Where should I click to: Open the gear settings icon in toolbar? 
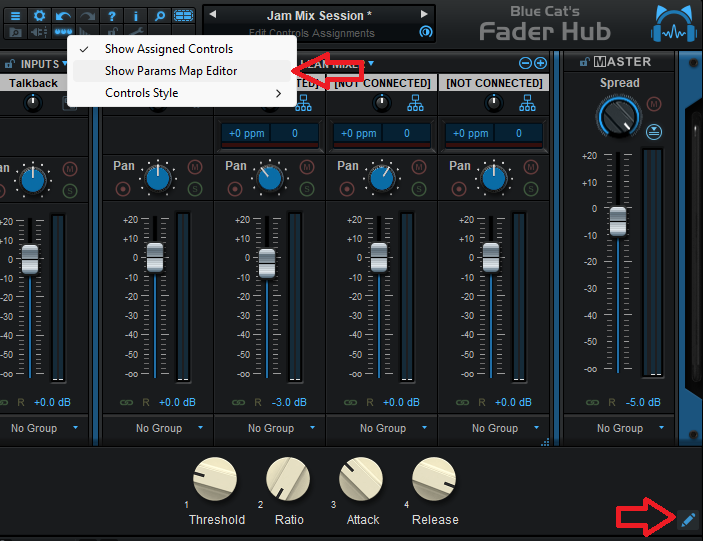click(x=39, y=16)
